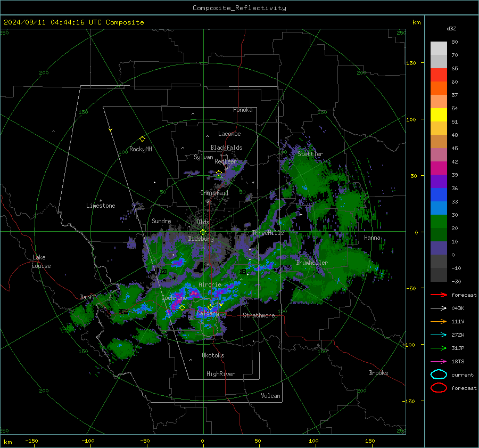Click the Drumheller label
This screenshot has width=479, height=448.
[x=312, y=263]
